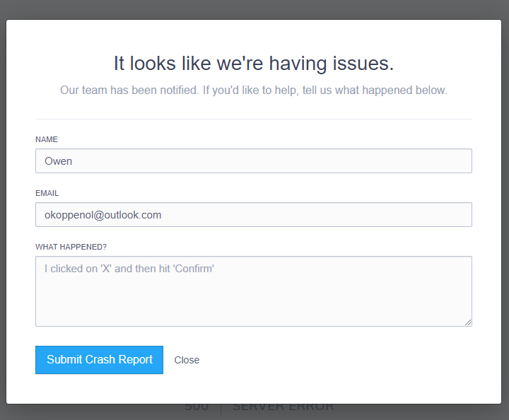Screen dimensions: 509x420
Task: Click the EMAIL field label
Action: point(47,193)
